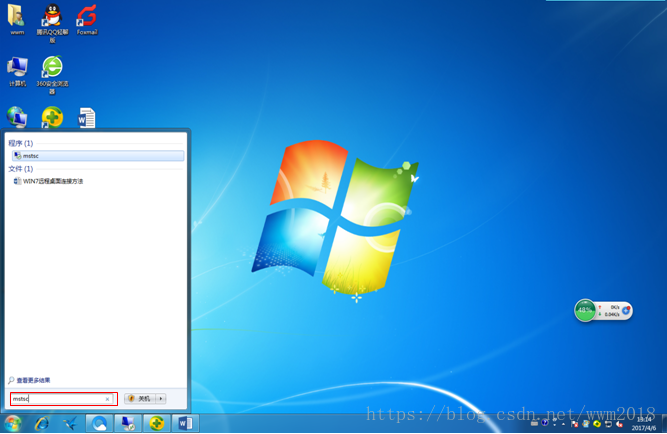Open the Action Center flag icon
667x434 pixels.
click(574, 424)
